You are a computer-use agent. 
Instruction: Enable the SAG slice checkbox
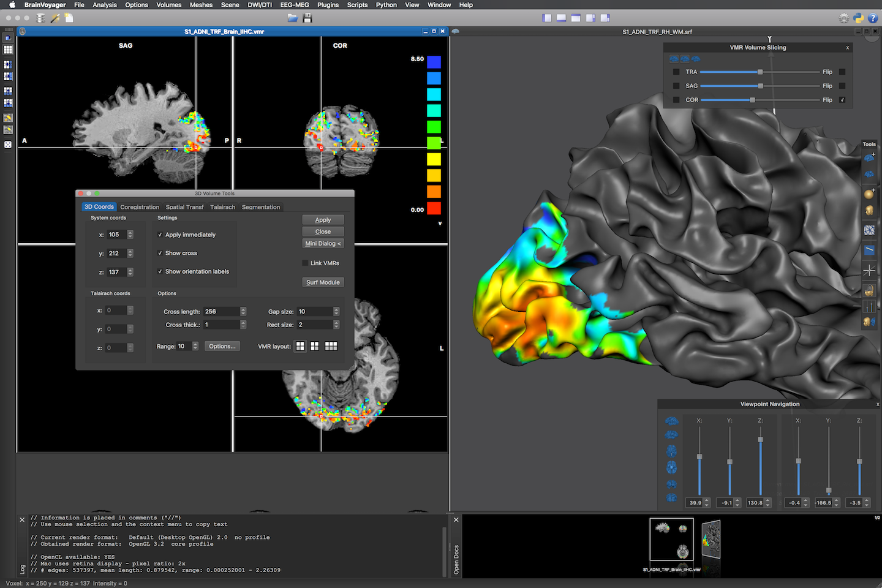tap(676, 86)
